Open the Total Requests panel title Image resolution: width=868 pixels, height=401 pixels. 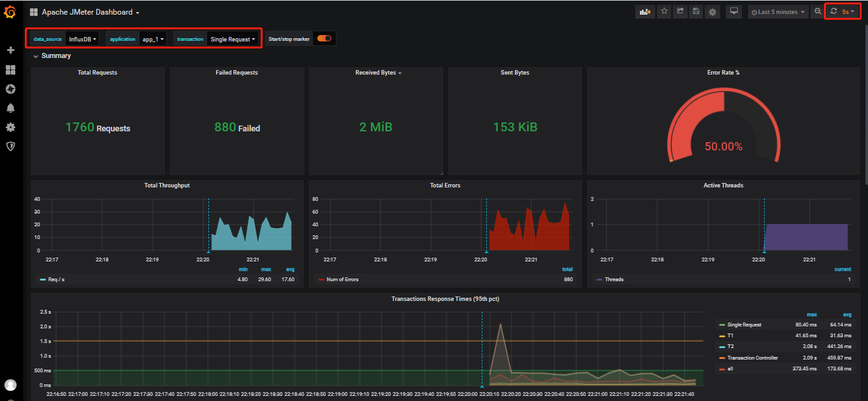pyautogui.click(x=98, y=73)
